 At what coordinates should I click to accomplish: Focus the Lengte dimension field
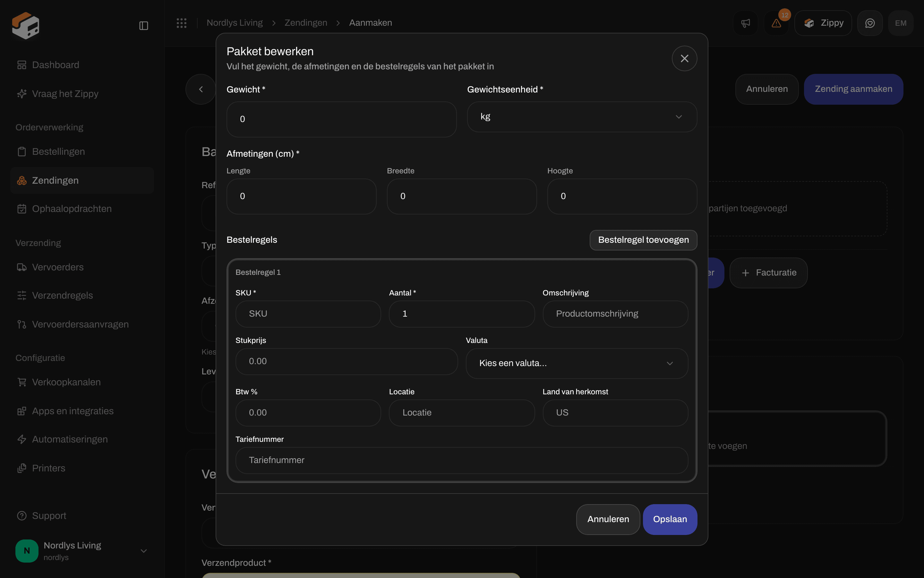pyautogui.click(x=301, y=197)
